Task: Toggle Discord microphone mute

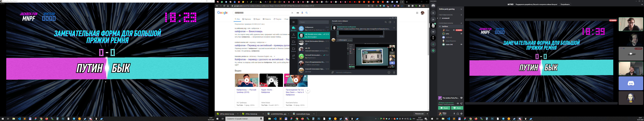Action: (454, 113)
